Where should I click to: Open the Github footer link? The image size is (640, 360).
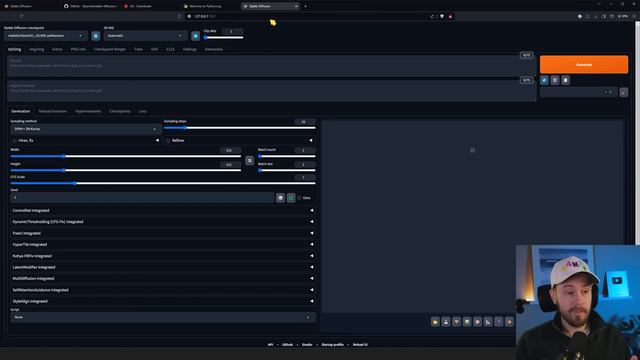point(287,344)
